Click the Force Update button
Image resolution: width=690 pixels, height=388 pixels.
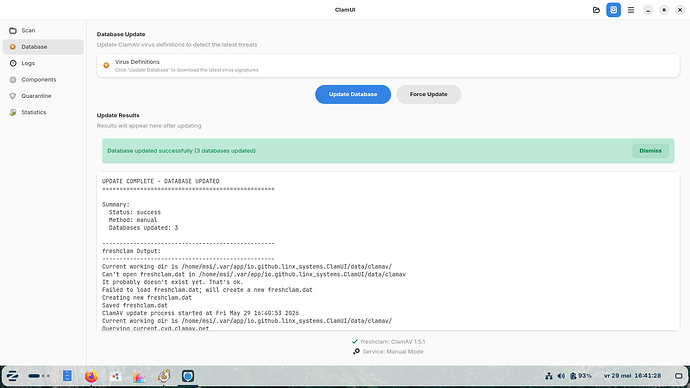click(x=429, y=94)
